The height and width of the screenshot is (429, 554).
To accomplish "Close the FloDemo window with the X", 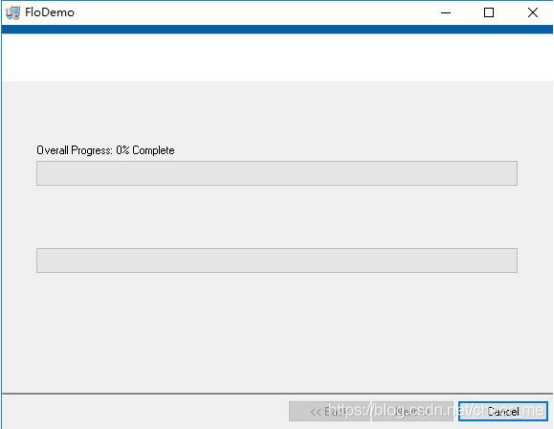I will [532, 13].
